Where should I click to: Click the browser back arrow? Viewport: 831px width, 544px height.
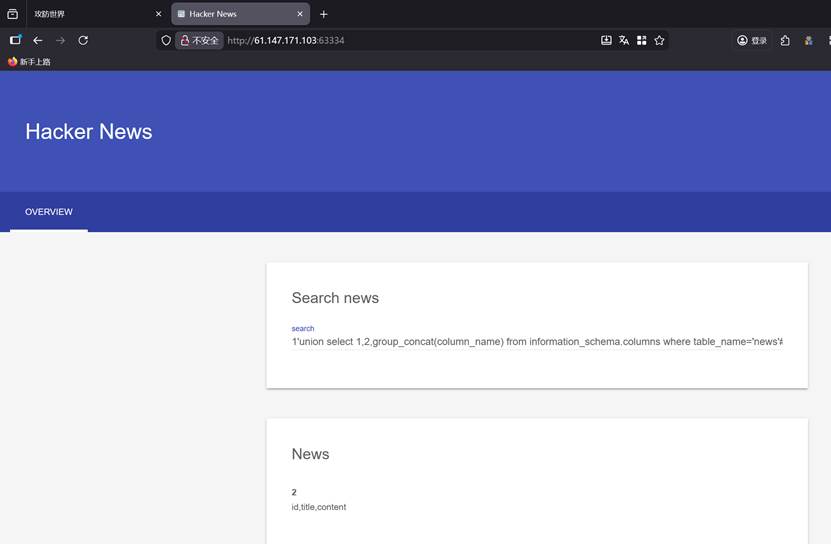click(x=38, y=40)
